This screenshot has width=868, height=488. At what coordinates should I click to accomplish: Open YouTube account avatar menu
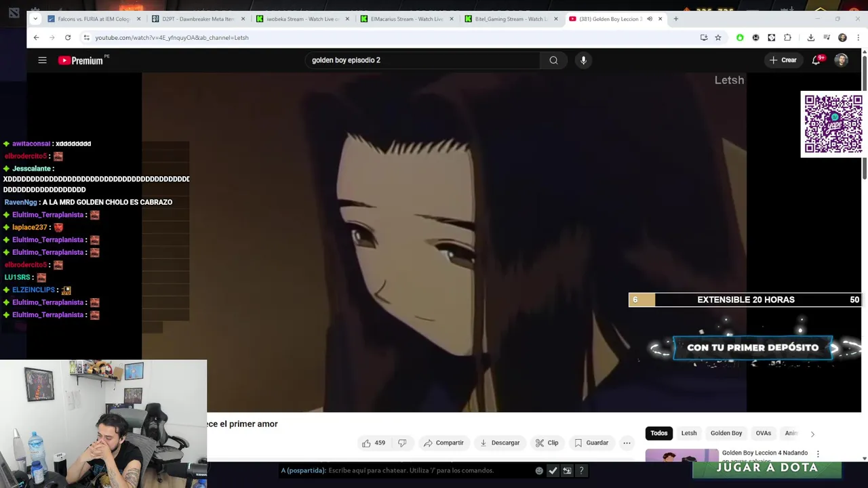point(841,60)
